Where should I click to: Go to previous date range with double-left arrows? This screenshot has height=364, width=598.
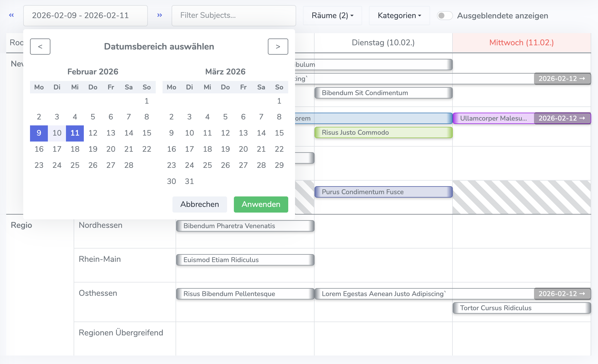pyautogui.click(x=11, y=15)
